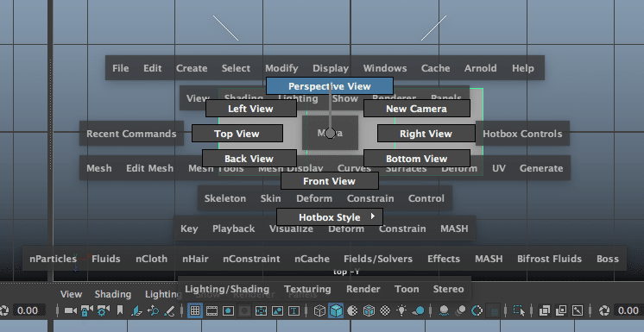Toggle the Motion Blur icon
Screen dimensions: 644x332
[460, 310]
